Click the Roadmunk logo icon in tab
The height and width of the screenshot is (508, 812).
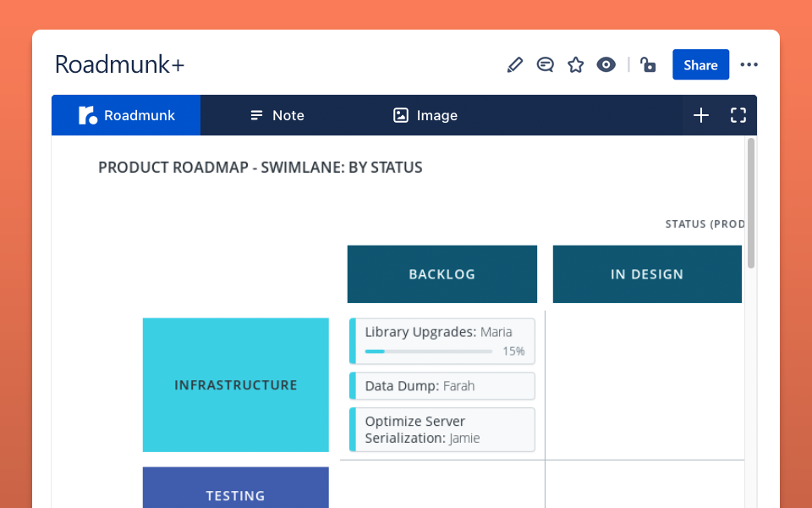(x=87, y=115)
